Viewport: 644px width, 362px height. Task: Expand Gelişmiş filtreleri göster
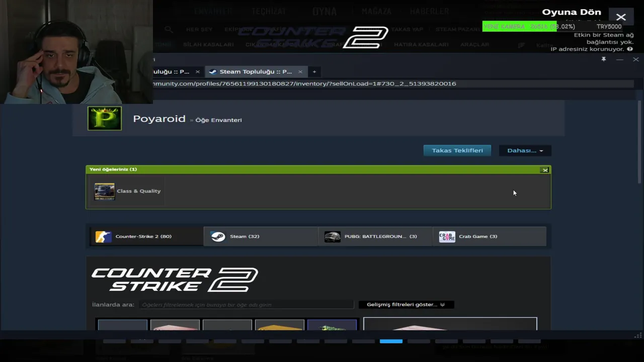point(406,305)
